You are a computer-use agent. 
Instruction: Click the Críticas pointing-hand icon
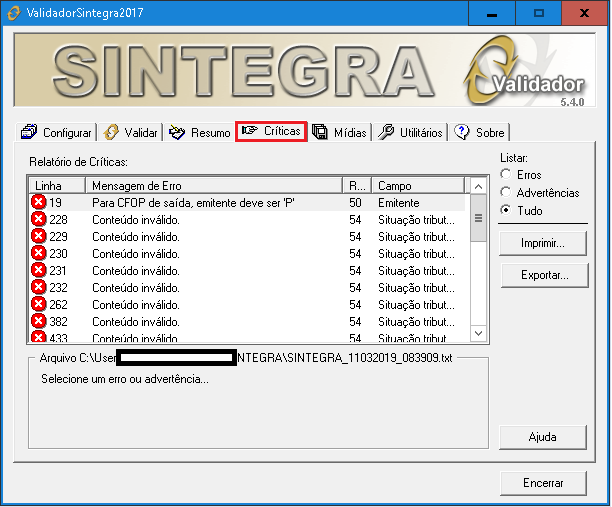click(x=250, y=130)
